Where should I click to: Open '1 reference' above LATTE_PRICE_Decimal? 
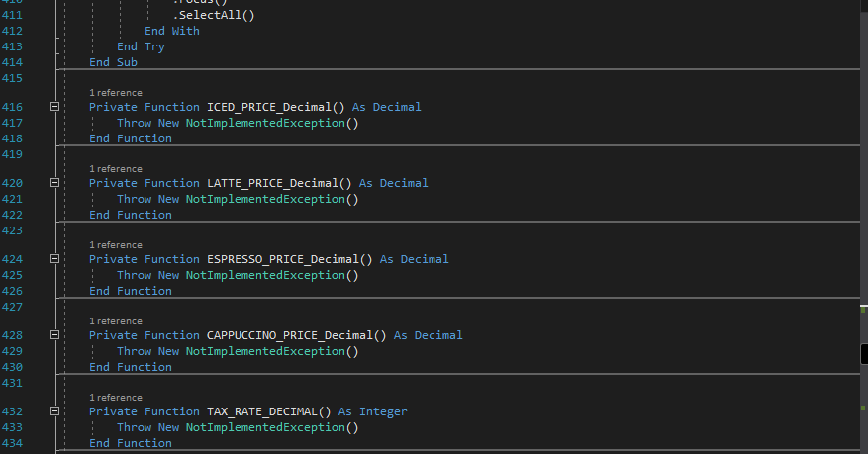tap(116, 169)
